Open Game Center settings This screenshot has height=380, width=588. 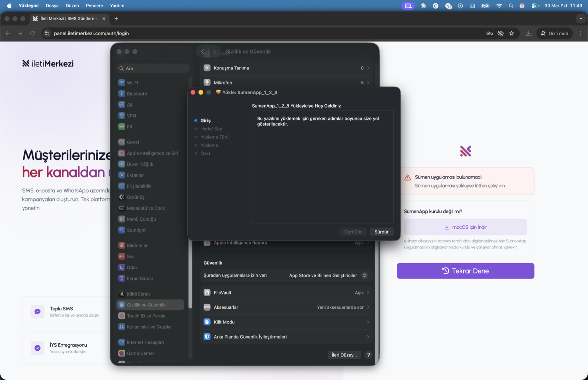[x=140, y=353]
